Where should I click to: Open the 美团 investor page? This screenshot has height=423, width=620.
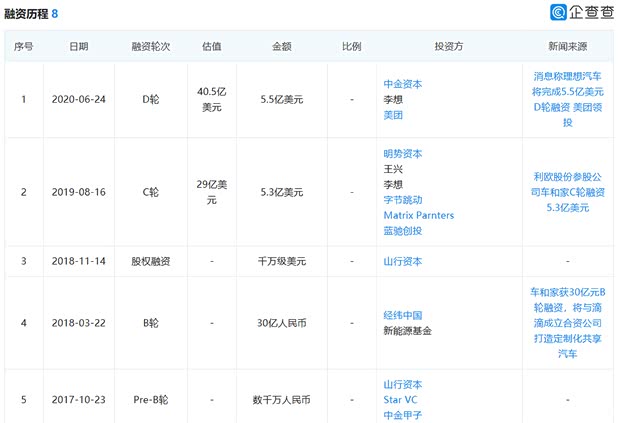pos(394,117)
